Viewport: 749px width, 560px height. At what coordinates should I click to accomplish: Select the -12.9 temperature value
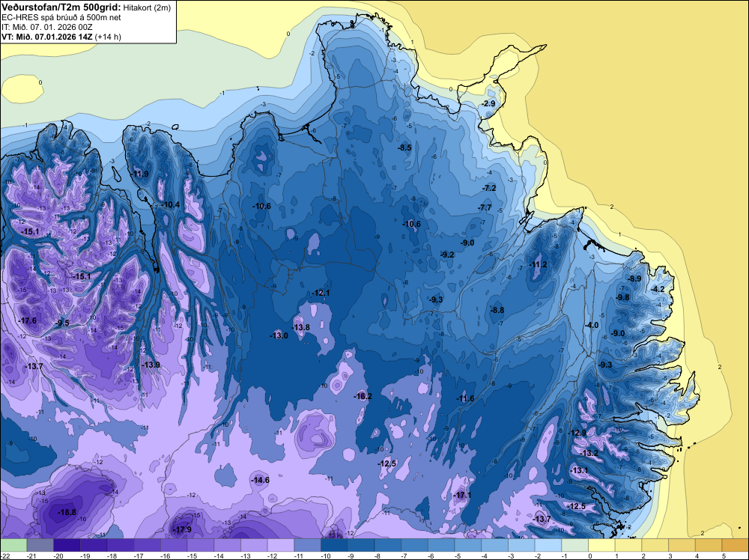click(x=577, y=433)
